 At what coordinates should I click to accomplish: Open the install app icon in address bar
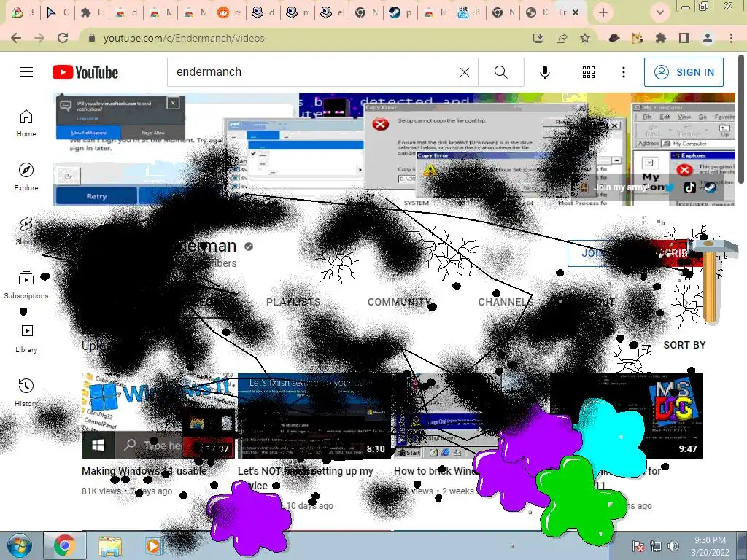538,38
